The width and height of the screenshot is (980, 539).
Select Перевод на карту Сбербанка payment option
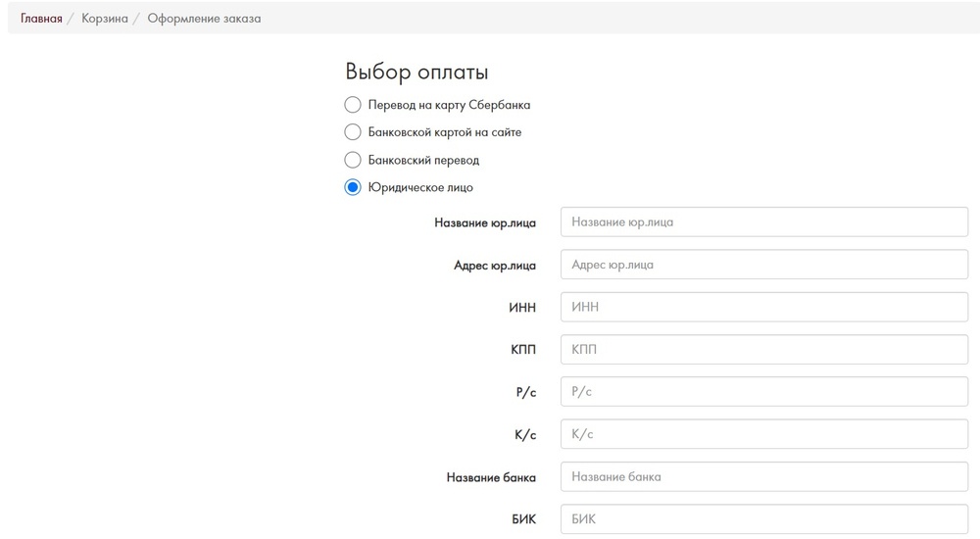pyautogui.click(x=353, y=105)
